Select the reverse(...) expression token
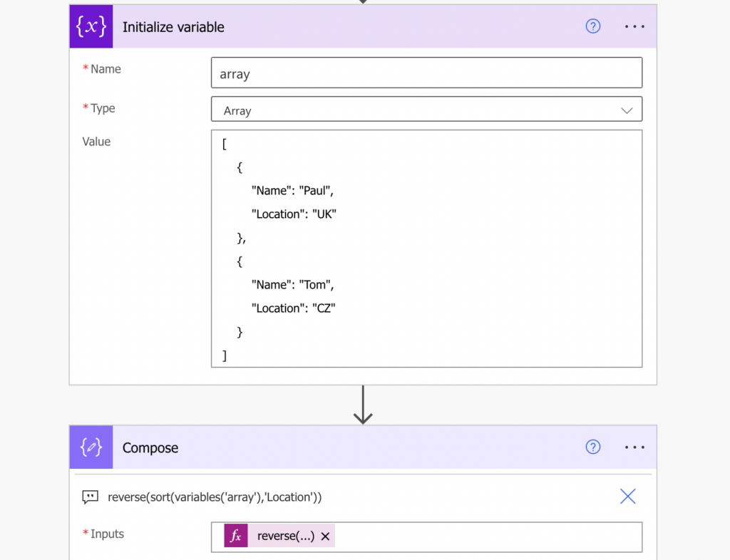The width and height of the screenshot is (730, 560). [x=285, y=536]
